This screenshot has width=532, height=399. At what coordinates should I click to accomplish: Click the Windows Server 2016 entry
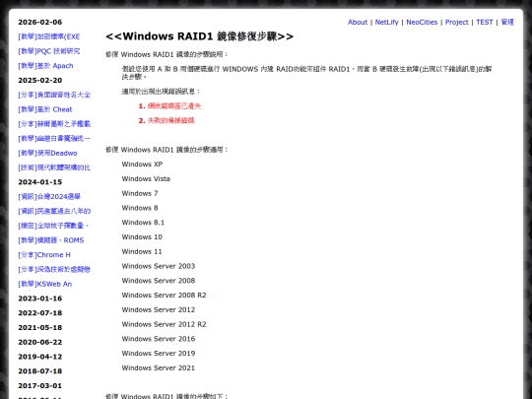click(159, 339)
